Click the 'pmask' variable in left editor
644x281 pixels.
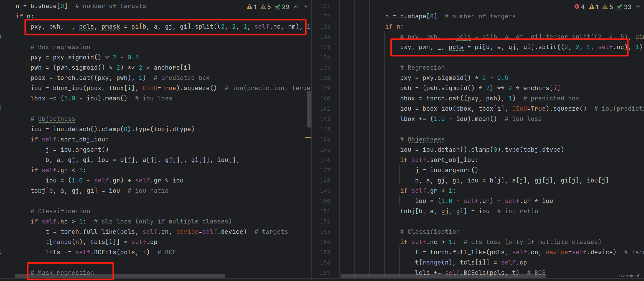pos(110,26)
